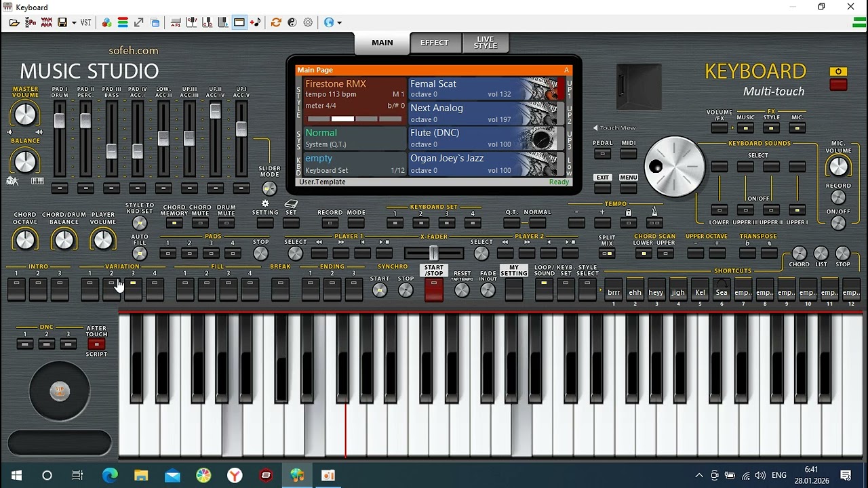868x488 pixels.
Task: Switch to the LIVE STYLE tab
Action: (486, 43)
